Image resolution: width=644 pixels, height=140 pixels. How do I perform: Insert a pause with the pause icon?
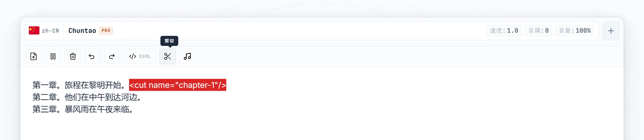tap(53, 56)
